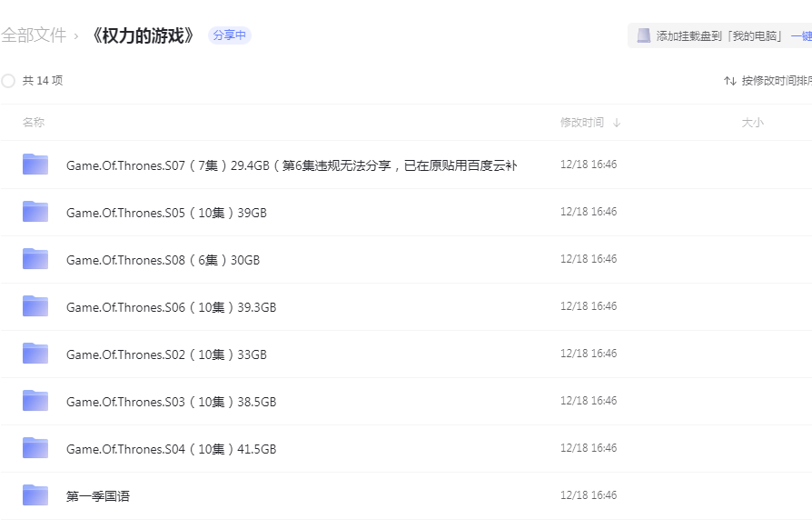The height and width of the screenshot is (529, 812).
Task: Click the 一键 quick-add link
Action: pos(801,35)
